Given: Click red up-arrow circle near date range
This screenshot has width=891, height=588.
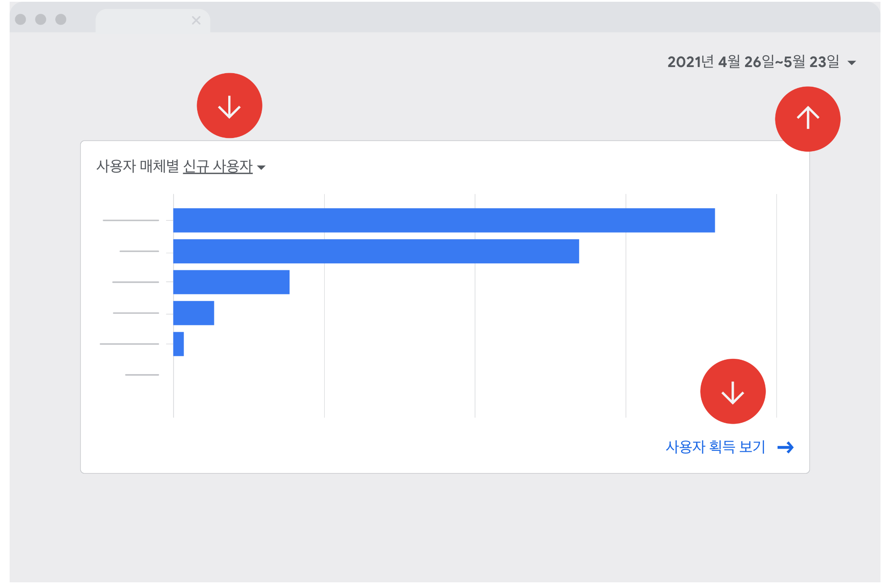Looking at the screenshot, I should (807, 119).
